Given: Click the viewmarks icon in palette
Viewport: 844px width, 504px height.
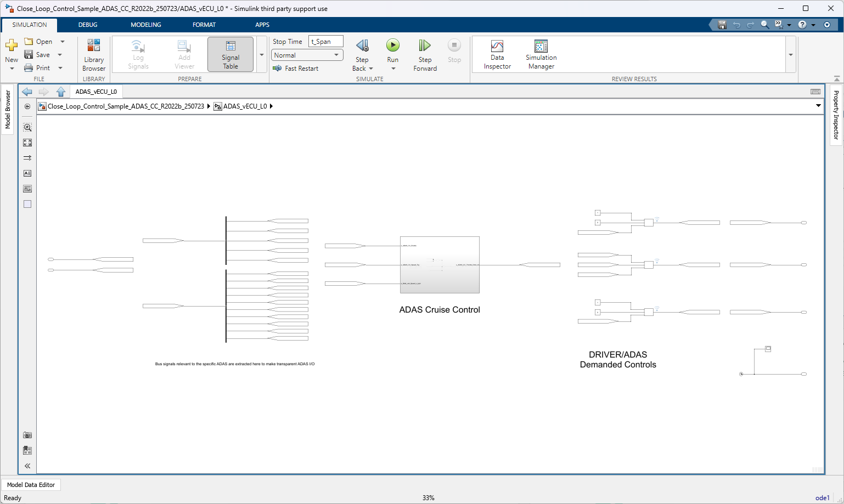Looking at the screenshot, I should pyautogui.click(x=27, y=450).
